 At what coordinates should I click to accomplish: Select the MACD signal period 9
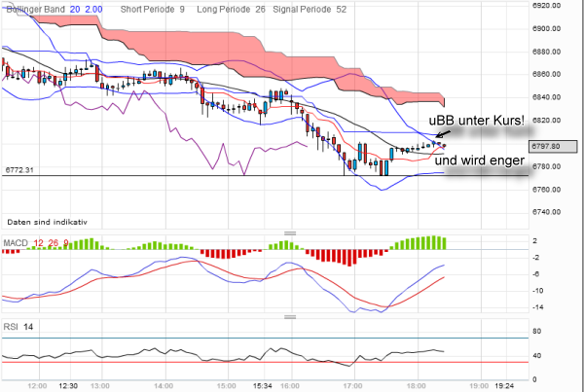tap(66, 243)
